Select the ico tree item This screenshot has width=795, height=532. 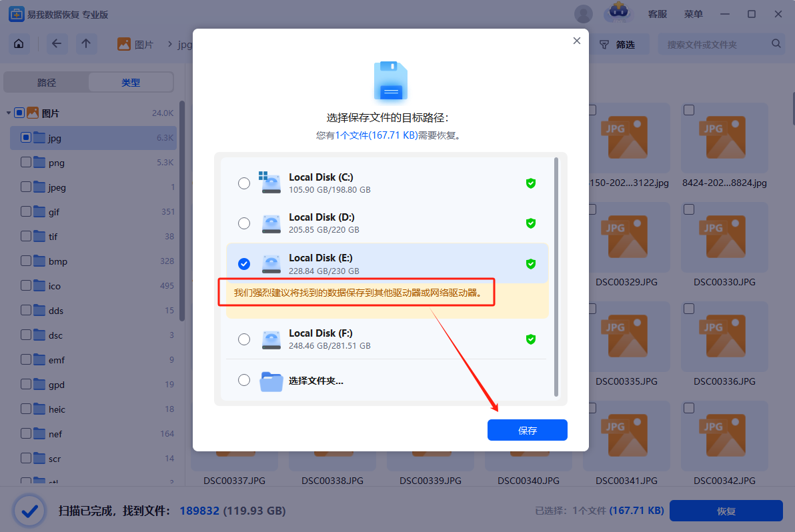94,286
